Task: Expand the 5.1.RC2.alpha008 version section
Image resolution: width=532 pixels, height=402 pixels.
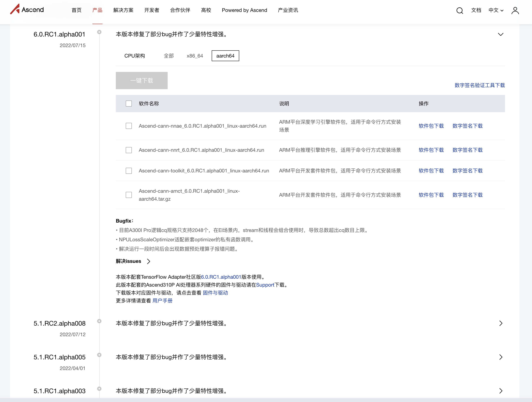Action: click(x=501, y=323)
